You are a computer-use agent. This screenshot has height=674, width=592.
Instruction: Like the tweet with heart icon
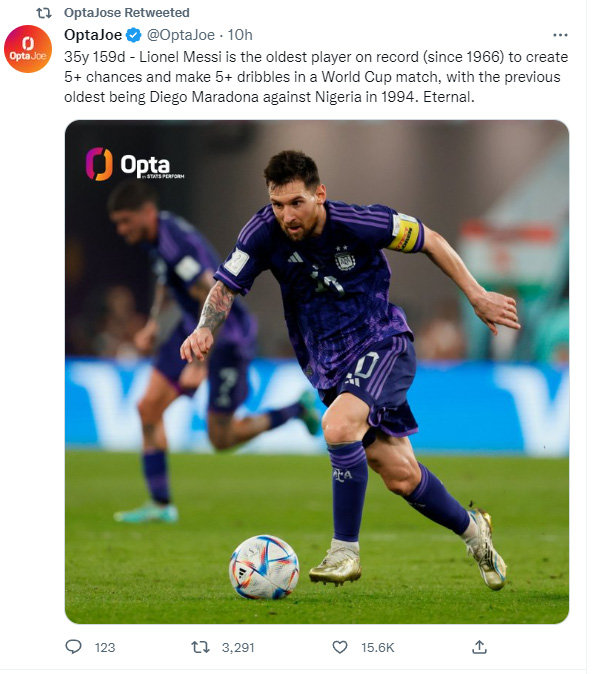tap(340, 647)
